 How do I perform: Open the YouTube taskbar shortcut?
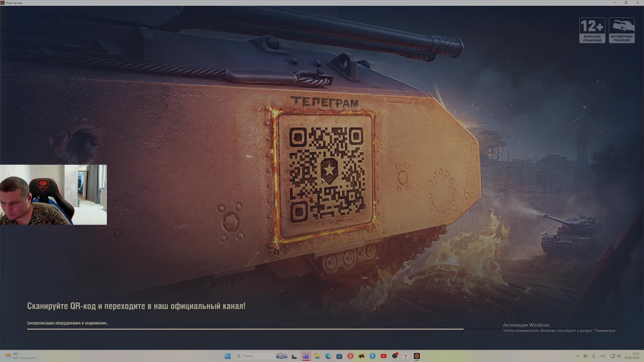coord(384,356)
